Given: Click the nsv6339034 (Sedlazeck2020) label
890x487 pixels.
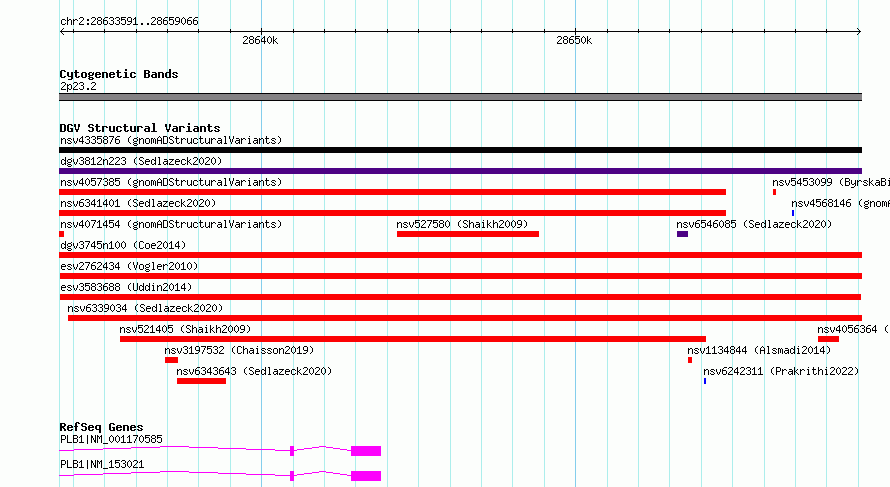Looking at the screenshot, I should click(145, 308).
